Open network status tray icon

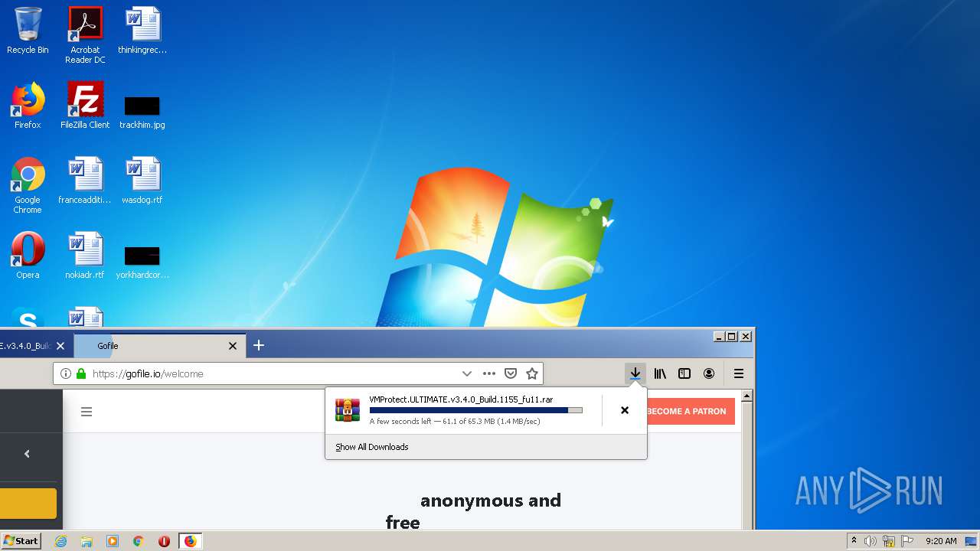(x=888, y=541)
